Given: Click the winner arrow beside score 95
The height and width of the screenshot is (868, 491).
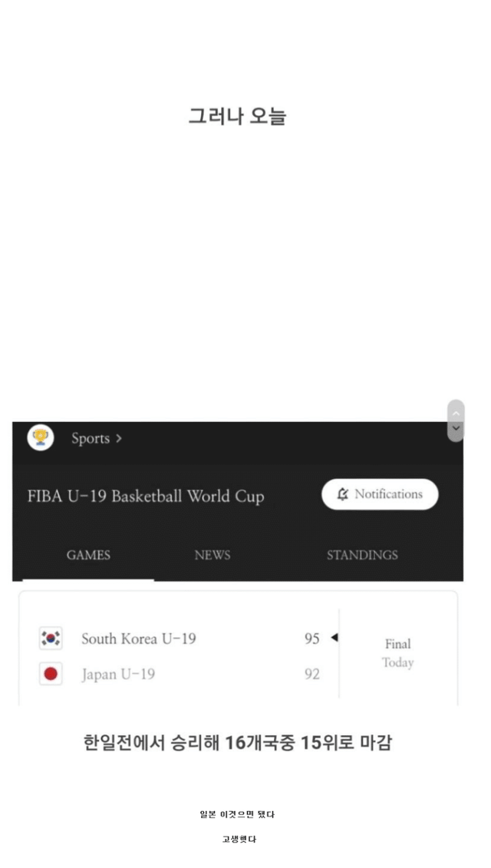Looking at the screenshot, I should [x=334, y=638].
